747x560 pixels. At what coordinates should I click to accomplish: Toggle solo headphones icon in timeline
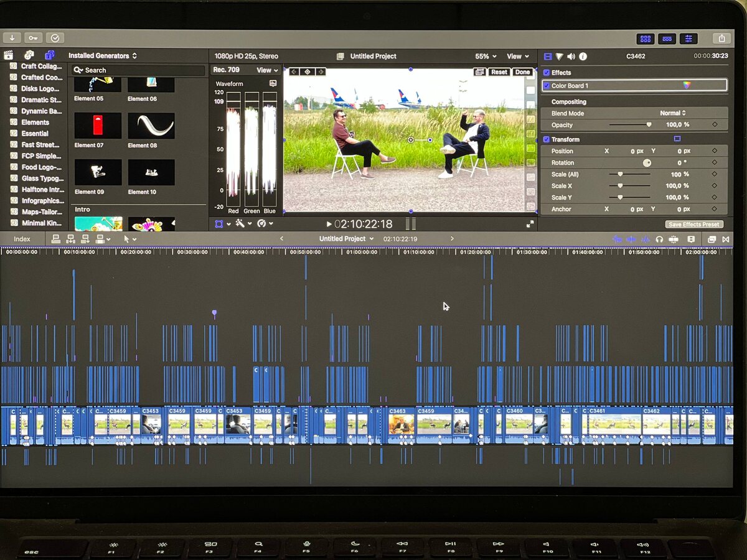[x=659, y=239]
